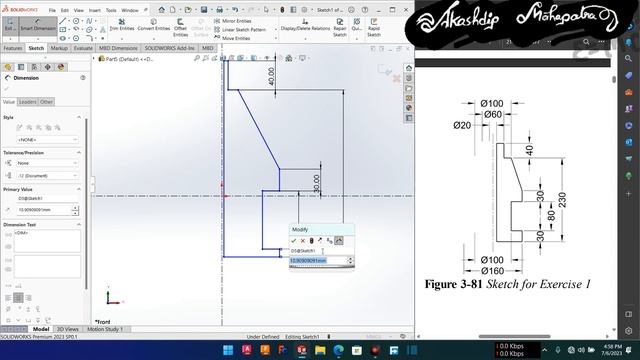Select the Corner Rectangle tool
The width and height of the screenshot is (640, 360).
[62, 29]
